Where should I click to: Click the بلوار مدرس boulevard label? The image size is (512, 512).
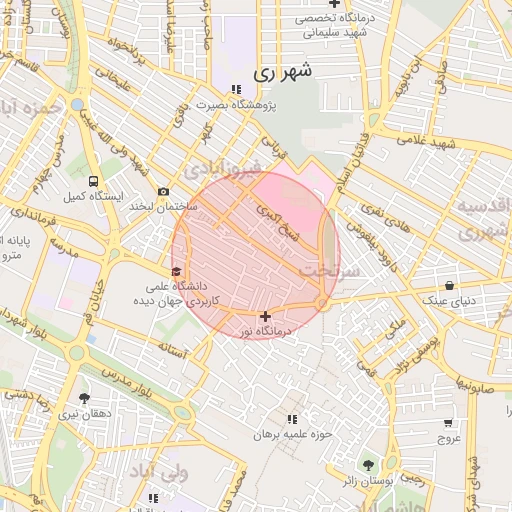(127, 383)
